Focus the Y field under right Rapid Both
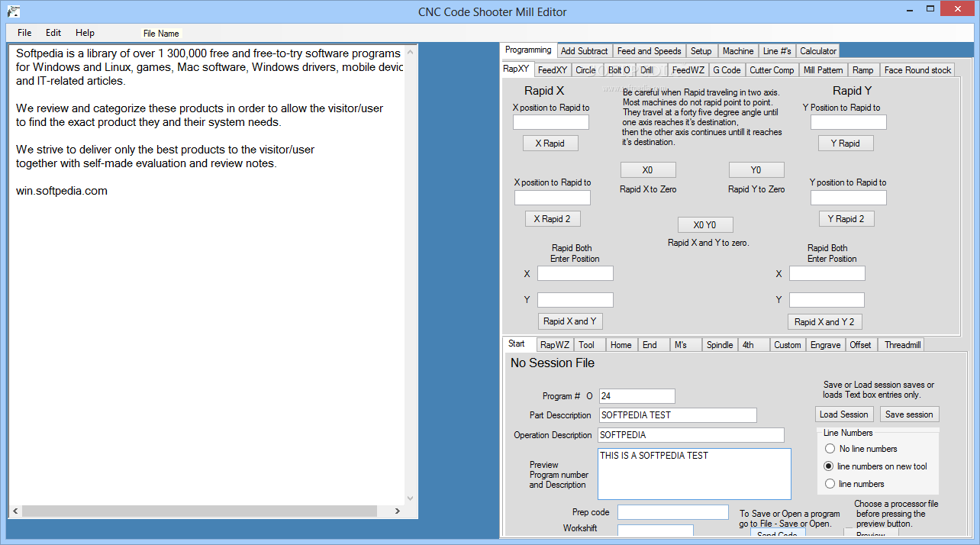Screen dimensions: 980x545 pyautogui.click(x=827, y=300)
